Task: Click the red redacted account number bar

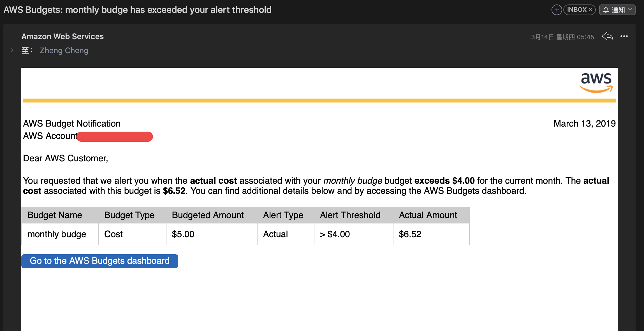Action: tap(115, 137)
